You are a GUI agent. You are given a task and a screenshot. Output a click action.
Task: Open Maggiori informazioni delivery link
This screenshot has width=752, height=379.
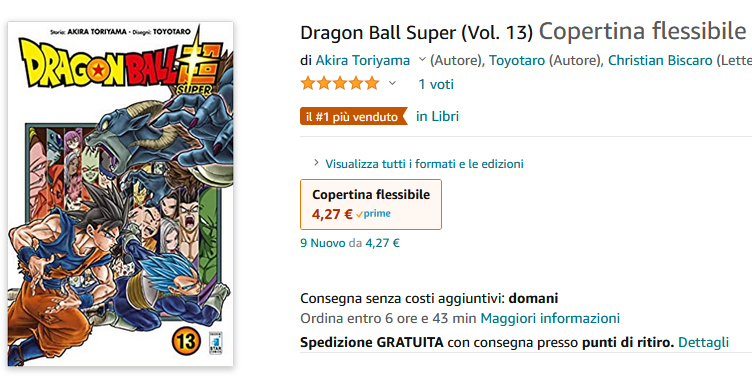(550, 318)
